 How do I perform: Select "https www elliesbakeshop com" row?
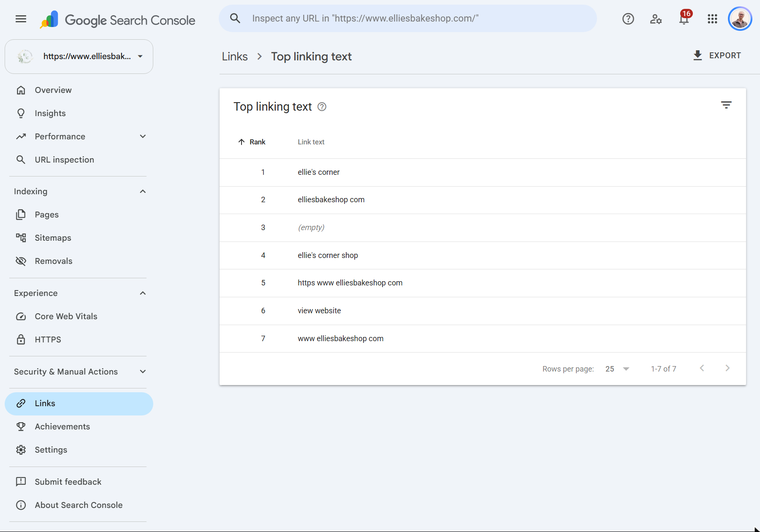click(x=483, y=283)
